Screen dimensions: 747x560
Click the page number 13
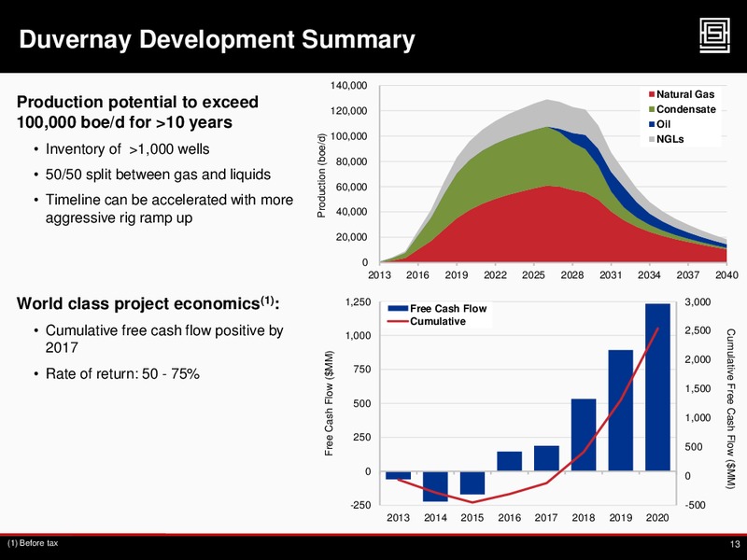[x=735, y=544]
